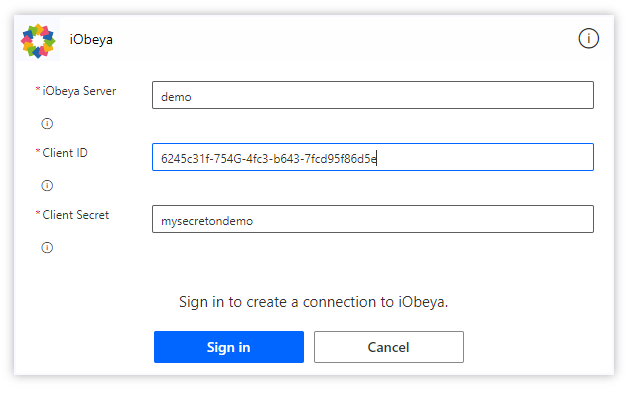Screen dimensions: 626x393
Task: Focus the iObeya Server input field
Action: [373, 95]
